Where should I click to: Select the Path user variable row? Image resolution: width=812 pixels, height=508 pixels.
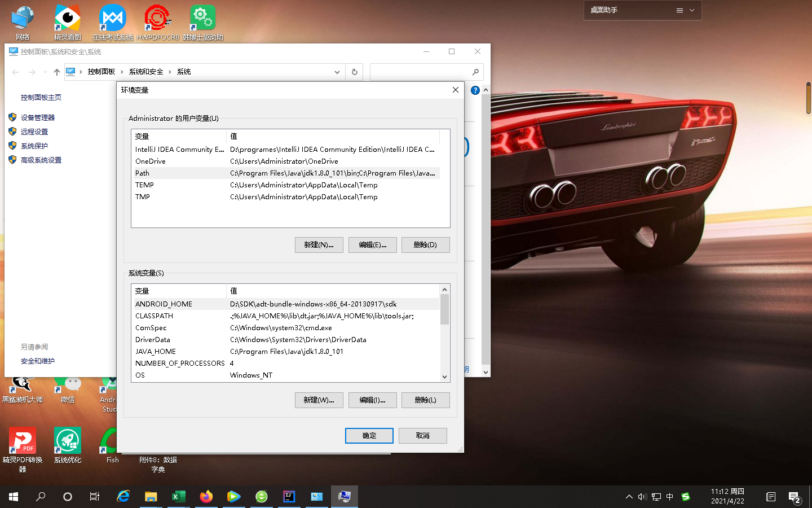[286, 173]
